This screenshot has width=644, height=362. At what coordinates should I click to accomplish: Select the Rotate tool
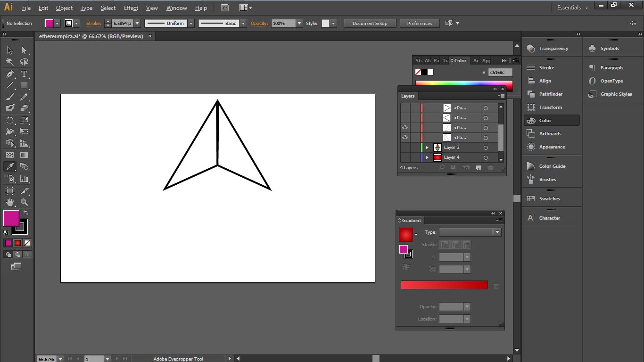pyautogui.click(x=10, y=120)
